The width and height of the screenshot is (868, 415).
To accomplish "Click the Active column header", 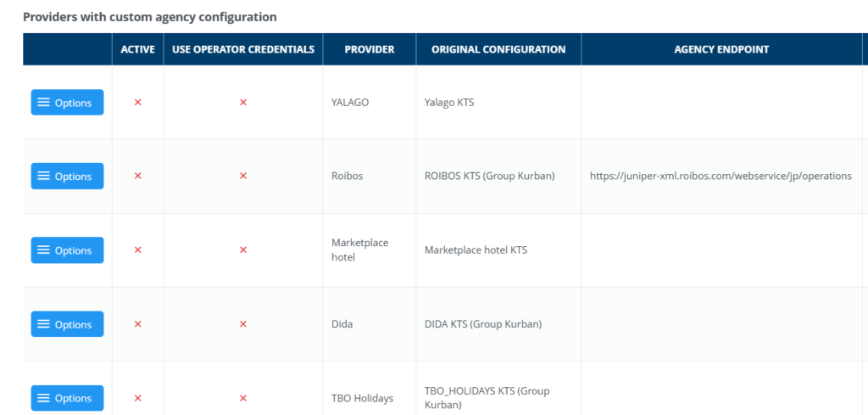I will (138, 49).
